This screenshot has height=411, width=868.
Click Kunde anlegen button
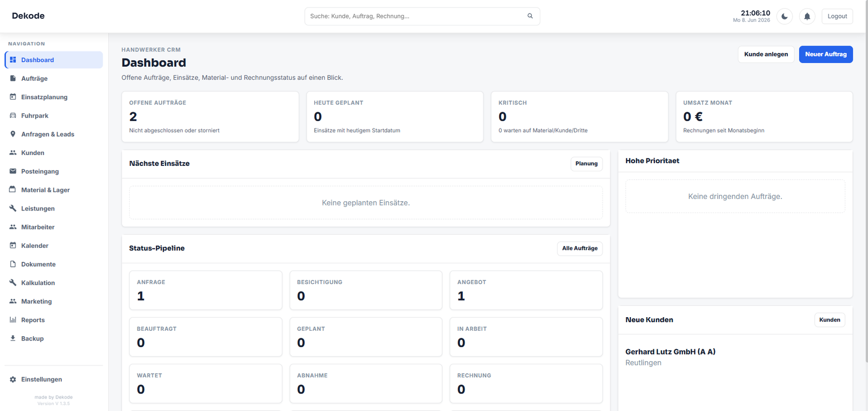(x=766, y=54)
